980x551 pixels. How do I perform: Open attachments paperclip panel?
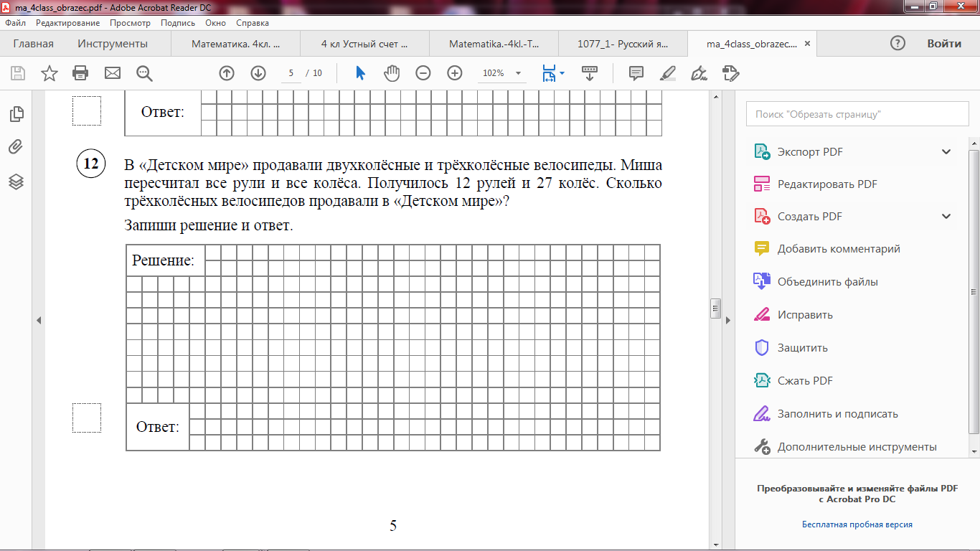[17, 147]
